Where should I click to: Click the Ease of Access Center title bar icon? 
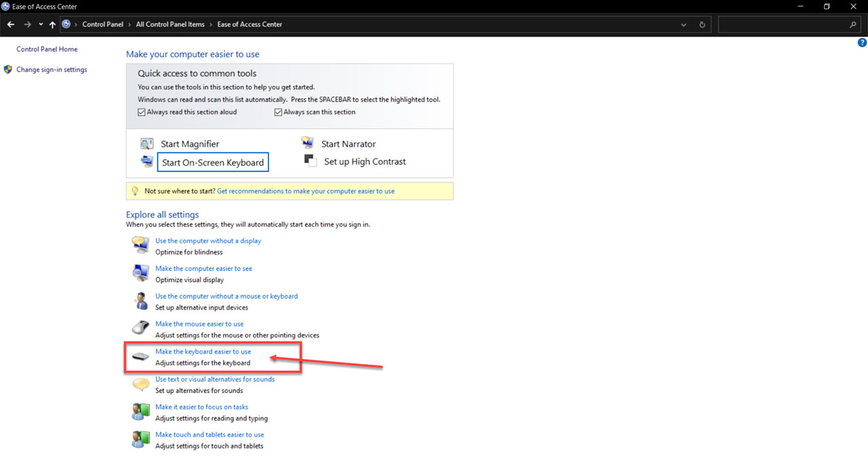(x=6, y=7)
